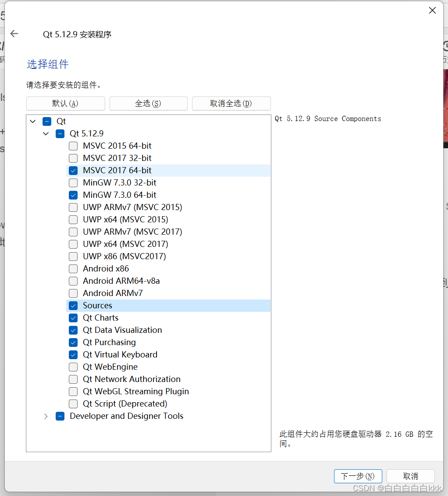Check the Android ARMv7 checkbox

click(x=73, y=293)
